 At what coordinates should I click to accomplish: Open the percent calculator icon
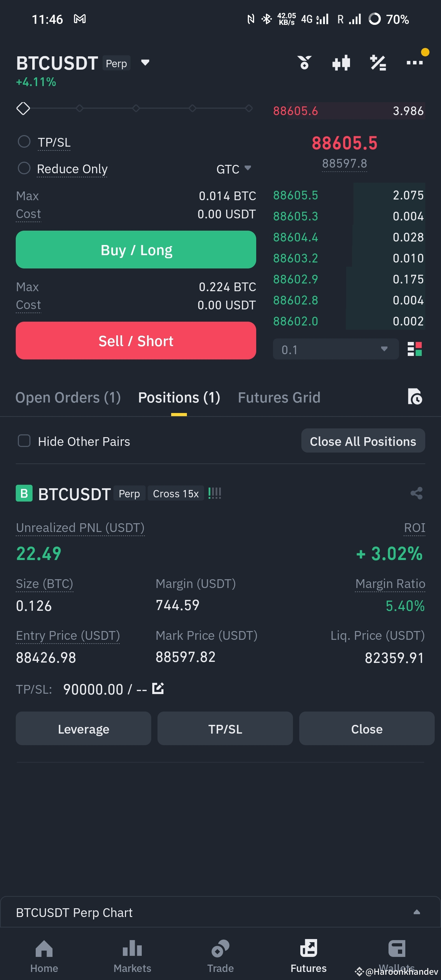point(378,63)
